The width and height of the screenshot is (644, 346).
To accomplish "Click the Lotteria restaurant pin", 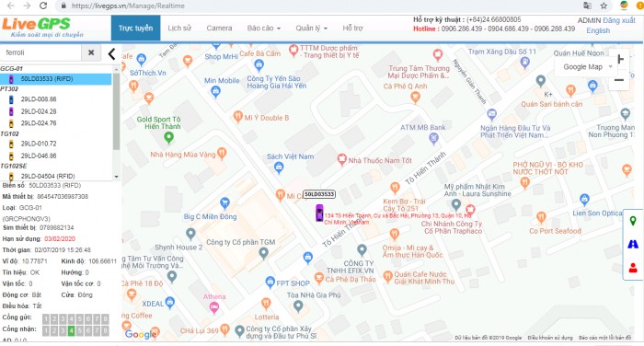I will point(266,304).
